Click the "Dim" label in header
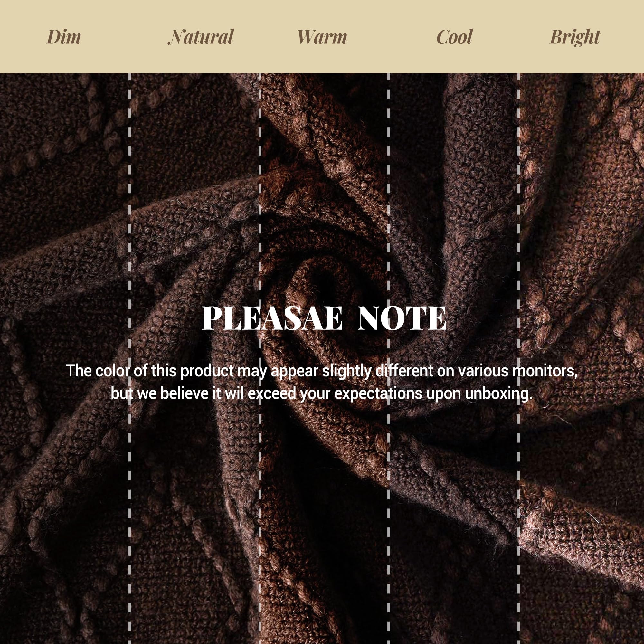 (x=64, y=37)
